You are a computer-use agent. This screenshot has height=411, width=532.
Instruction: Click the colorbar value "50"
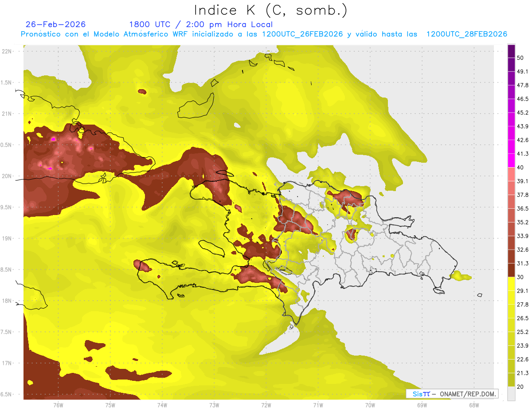pyautogui.click(x=520, y=58)
